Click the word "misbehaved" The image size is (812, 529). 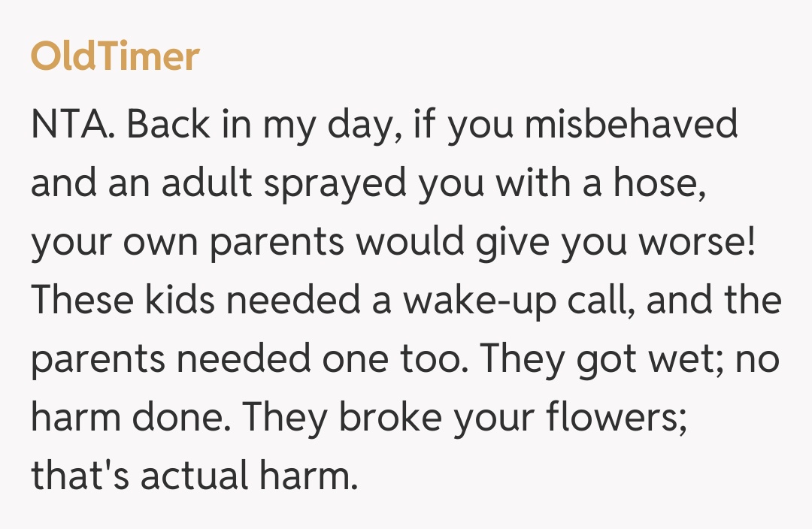(x=632, y=125)
